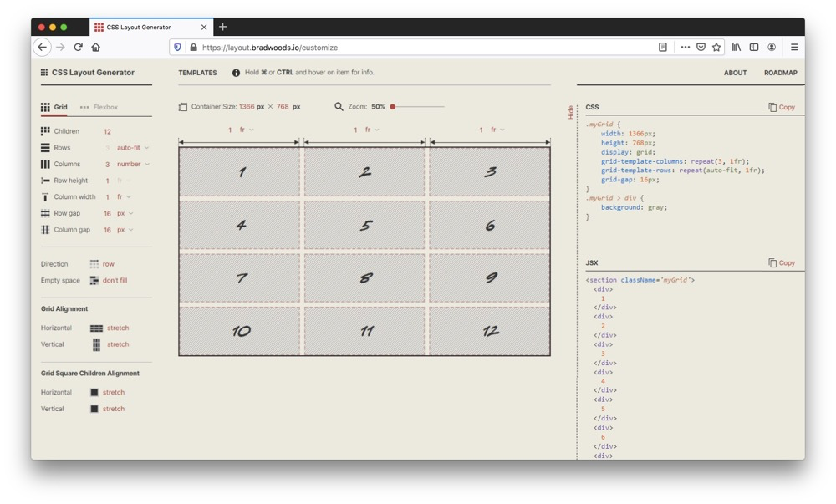Image resolution: width=836 pixels, height=504 pixels.
Task: Click the Column gap value 16
Action: [107, 230]
